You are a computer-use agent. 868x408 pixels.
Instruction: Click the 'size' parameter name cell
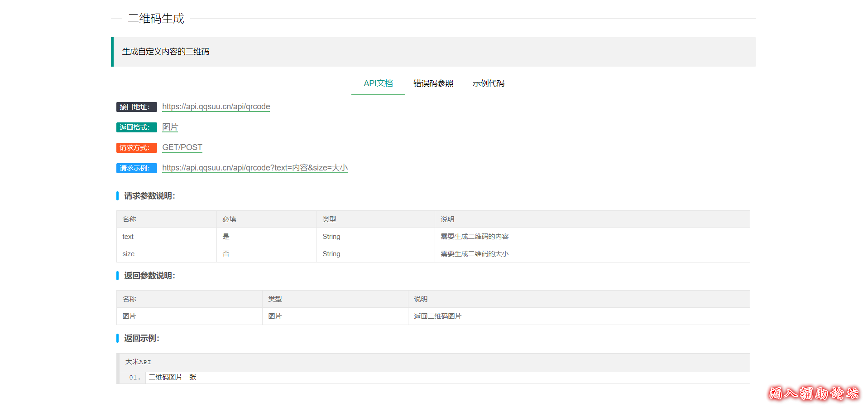point(129,254)
